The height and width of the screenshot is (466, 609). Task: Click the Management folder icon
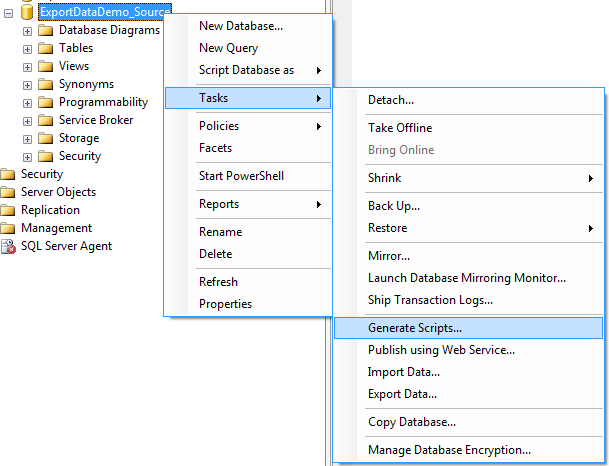pyautogui.click(x=8, y=228)
